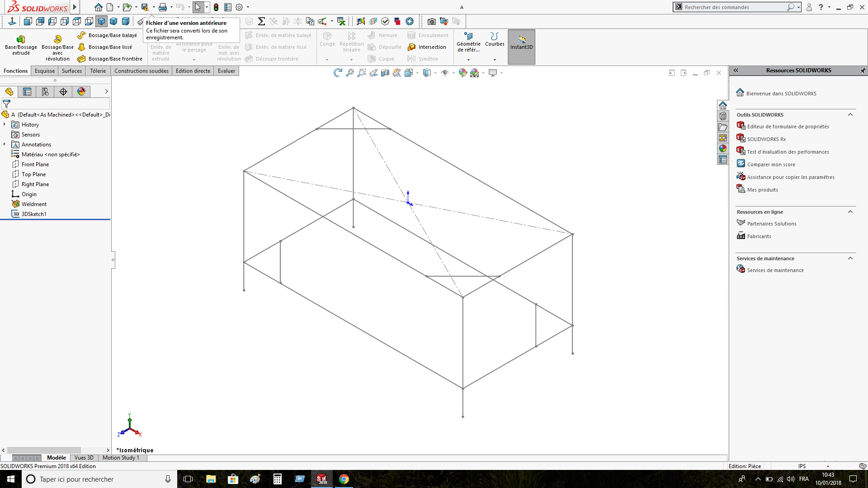
Task: Open the section view icon
Action: 385,73
